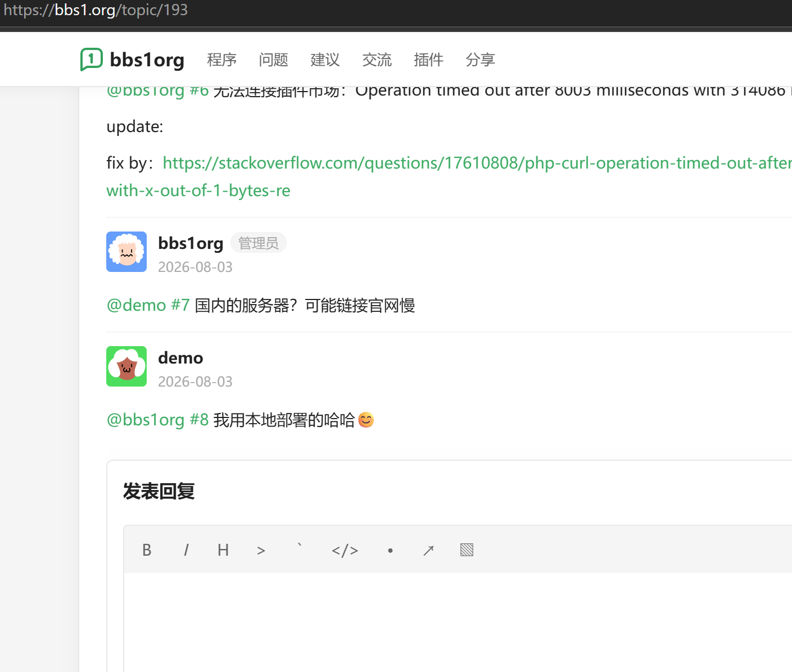Screen dimensions: 792x672
Task: Jump to the #7 reply reference
Action: [180, 305]
